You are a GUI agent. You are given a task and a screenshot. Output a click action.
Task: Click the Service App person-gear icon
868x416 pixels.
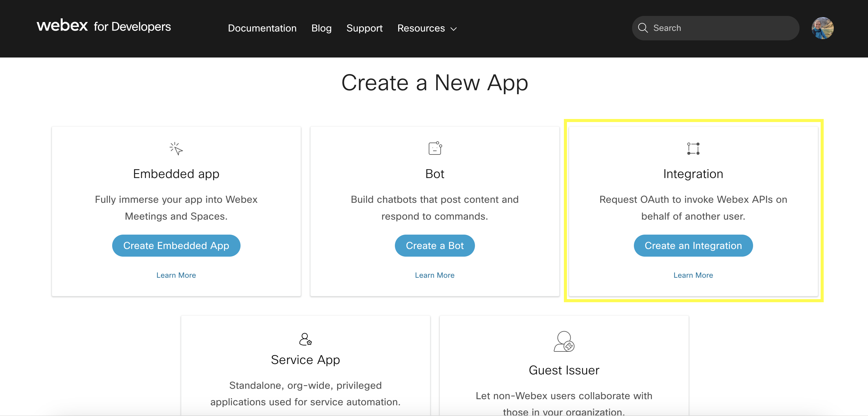(x=305, y=339)
